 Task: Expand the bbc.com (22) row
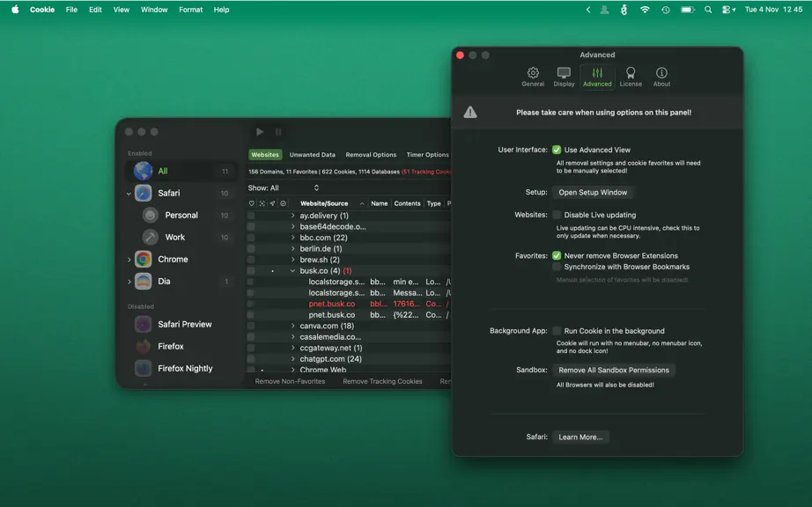click(x=292, y=238)
